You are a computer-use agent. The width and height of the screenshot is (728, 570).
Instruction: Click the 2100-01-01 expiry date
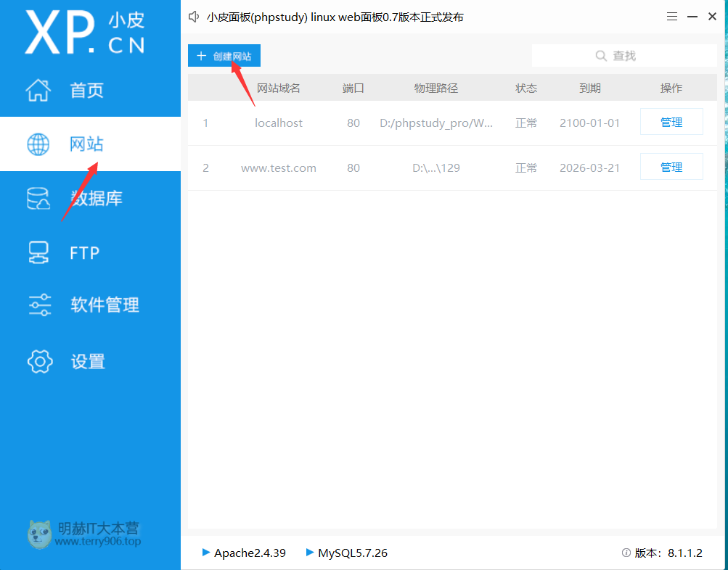tap(589, 123)
